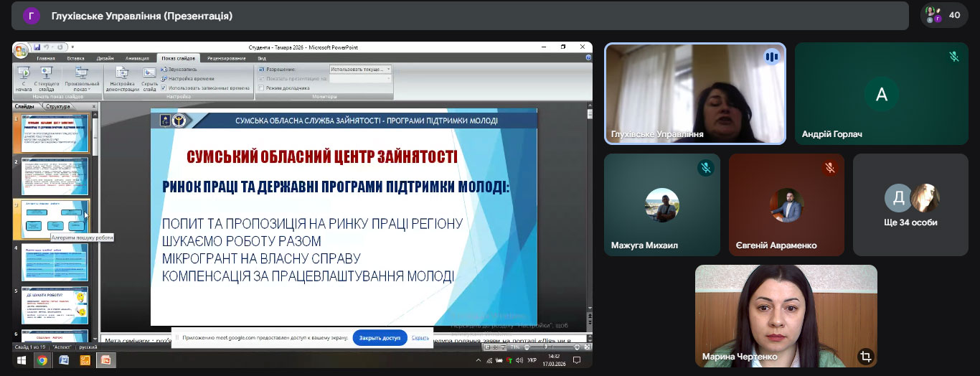
Task: Open Chrome from the Windows taskbar
Action: (x=42, y=360)
